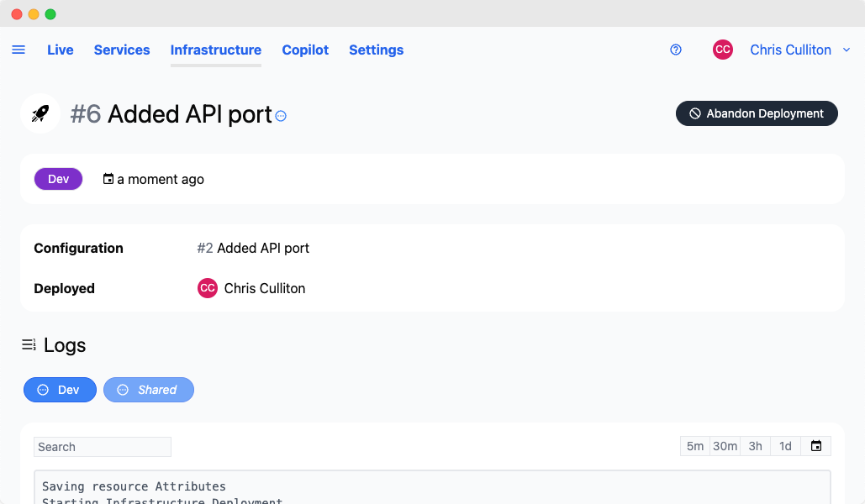Click the 'Saving resource Attributes' log line
The height and width of the screenshot is (504, 865).
click(134, 486)
